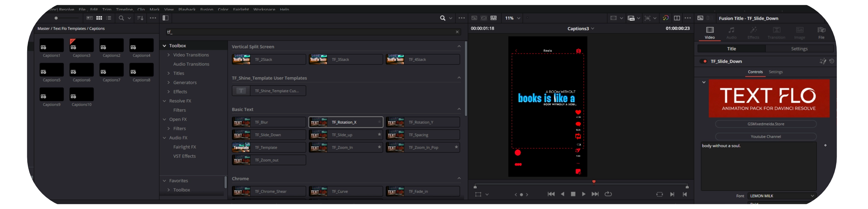Collapse the Chrome effects group
Screen dimensions: 868x209
(459, 178)
